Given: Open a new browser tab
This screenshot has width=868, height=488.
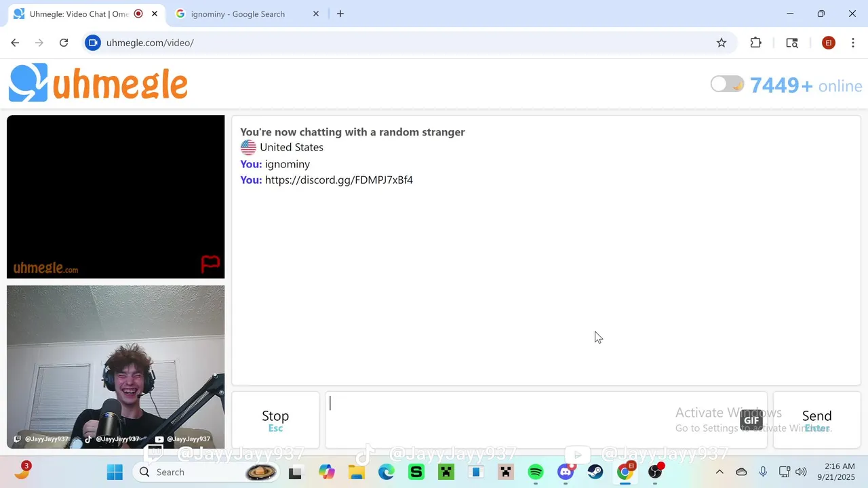Looking at the screenshot, I should tap(340, 14).
